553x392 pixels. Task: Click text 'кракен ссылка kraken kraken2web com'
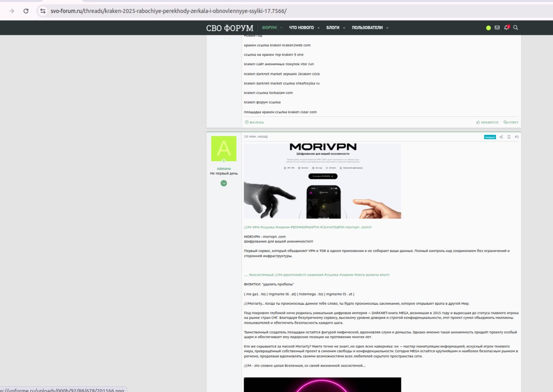click(x=277, y=45)
